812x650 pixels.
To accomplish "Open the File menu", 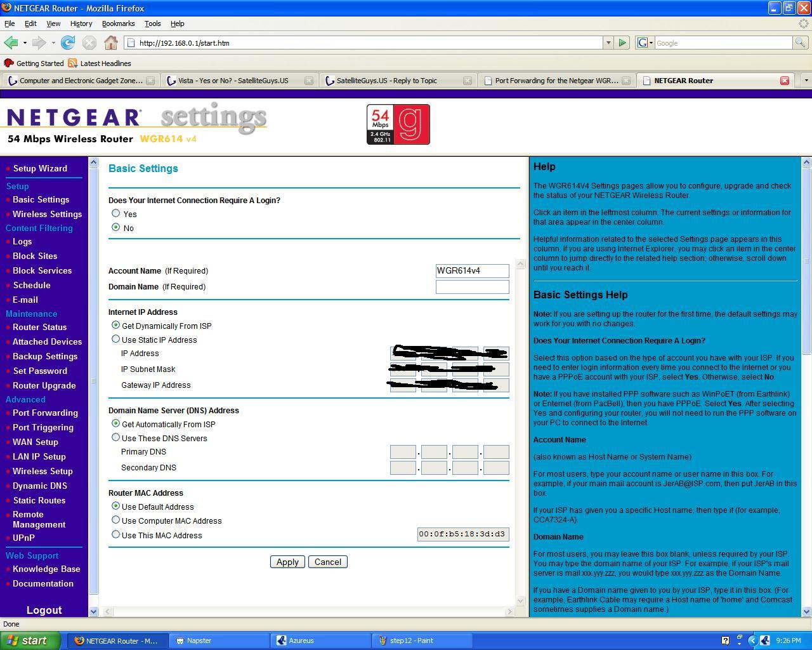I will pos(10,23).
